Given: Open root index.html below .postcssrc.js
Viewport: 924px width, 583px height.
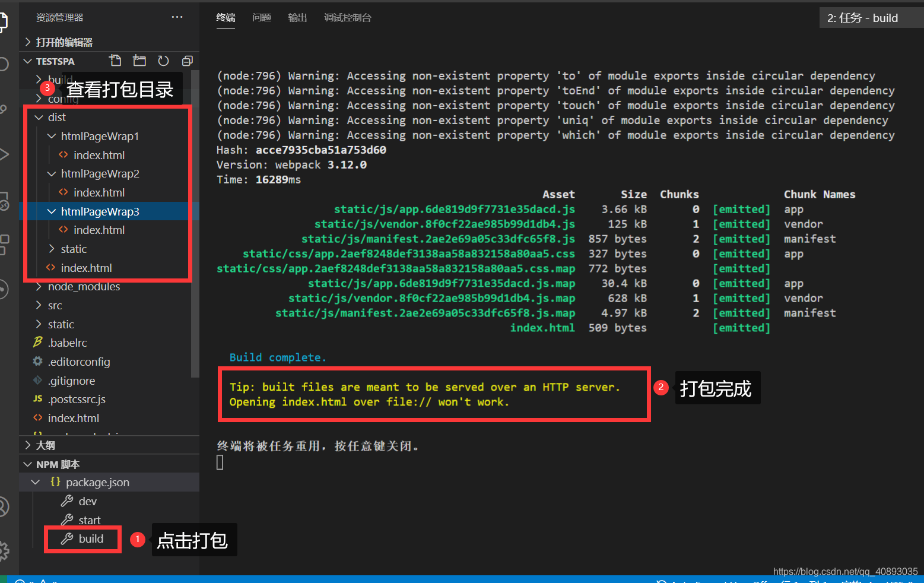Looking at the screenshot, I should 74,418.
